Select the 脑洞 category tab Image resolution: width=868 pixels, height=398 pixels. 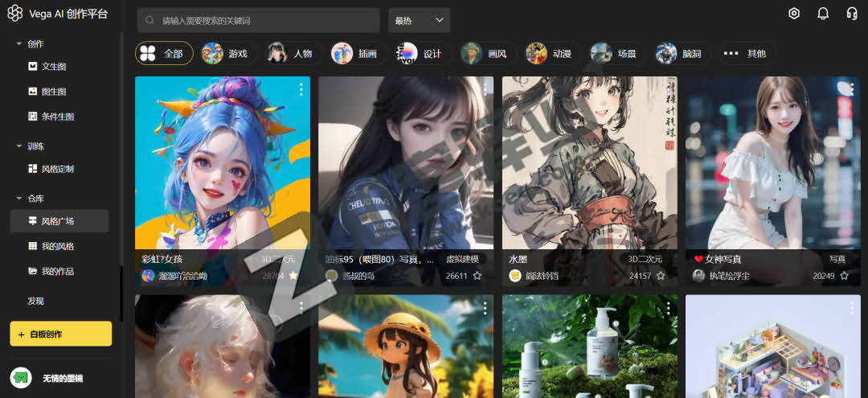[682, 53]
